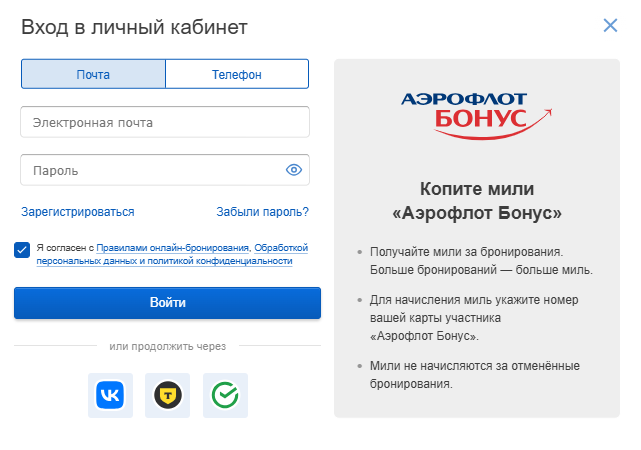
Task: Click the Войти button
Action: point(167,303)
